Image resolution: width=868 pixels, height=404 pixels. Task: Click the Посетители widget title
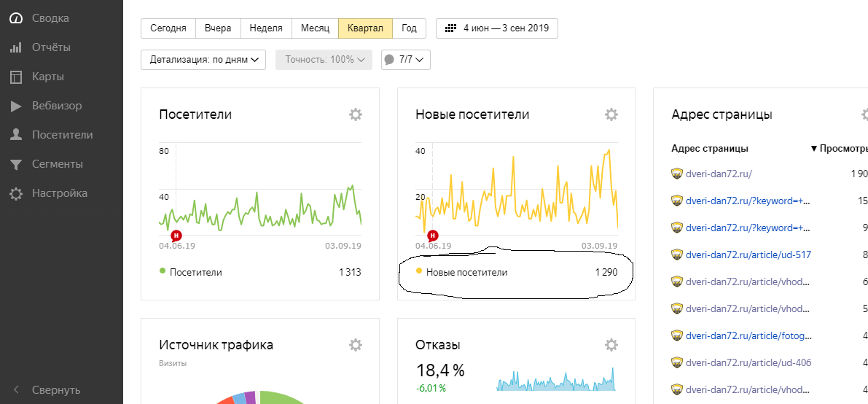195,114
